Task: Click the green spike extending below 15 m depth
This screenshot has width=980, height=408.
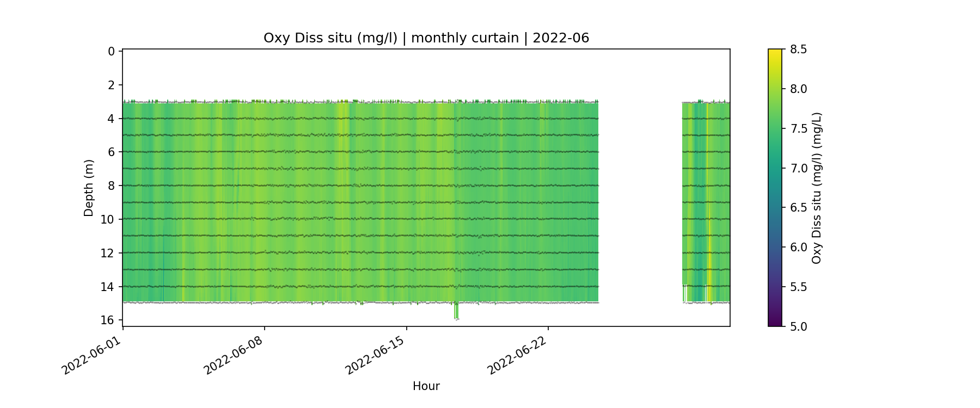Action: [456, 311]
